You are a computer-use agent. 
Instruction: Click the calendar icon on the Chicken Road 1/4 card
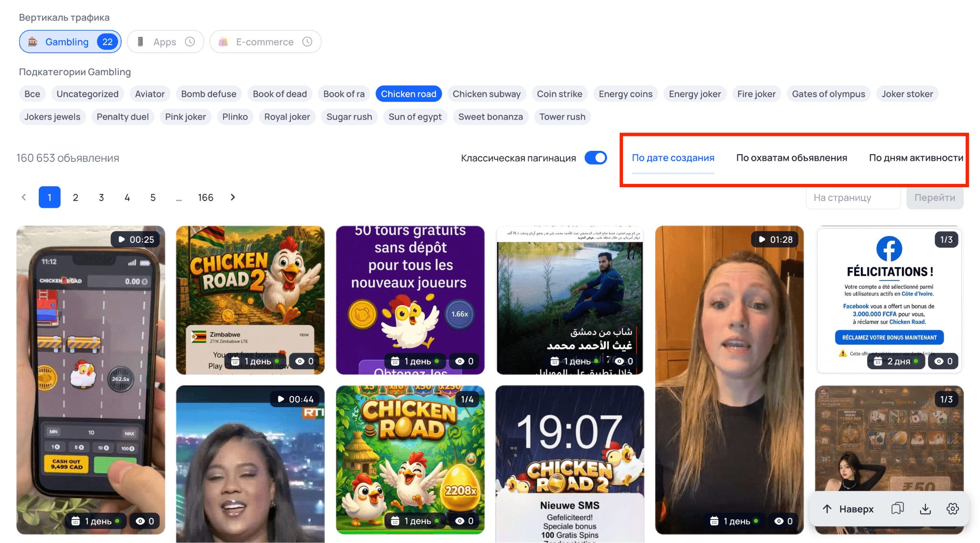pos(395,521)
